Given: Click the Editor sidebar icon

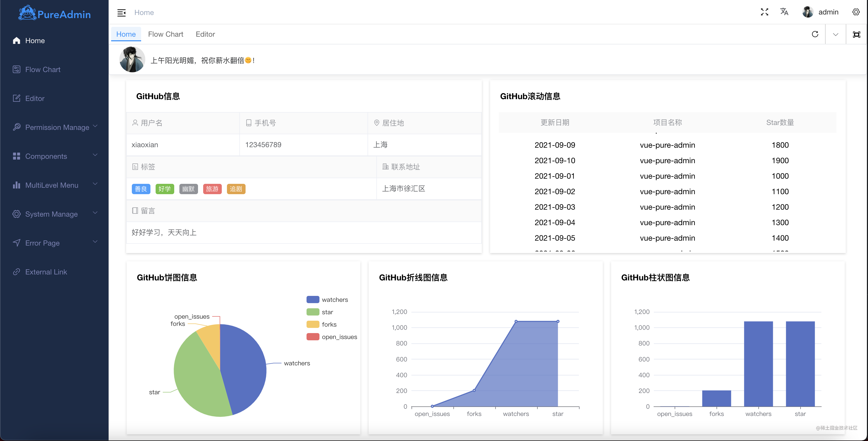Looking at the screenshot, I should click(17, 98).
